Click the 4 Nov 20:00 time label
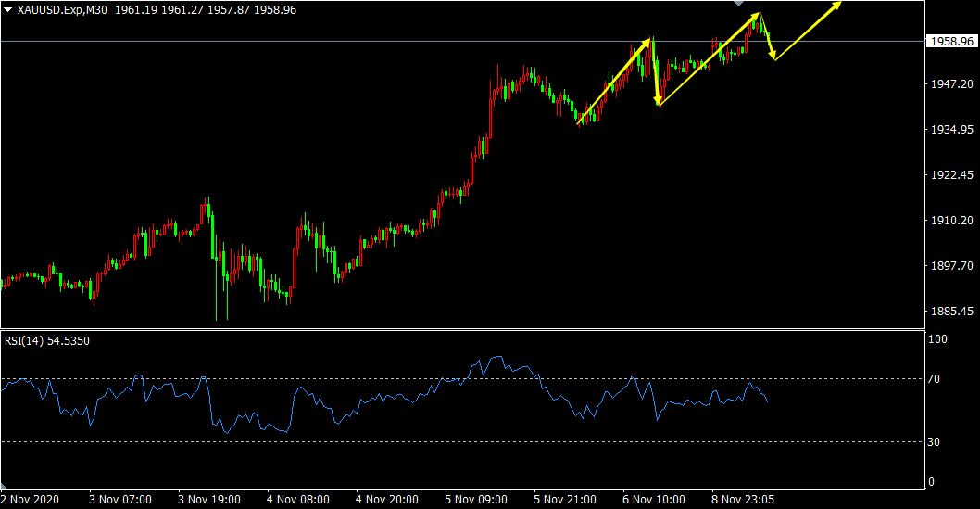 point(387,500)
